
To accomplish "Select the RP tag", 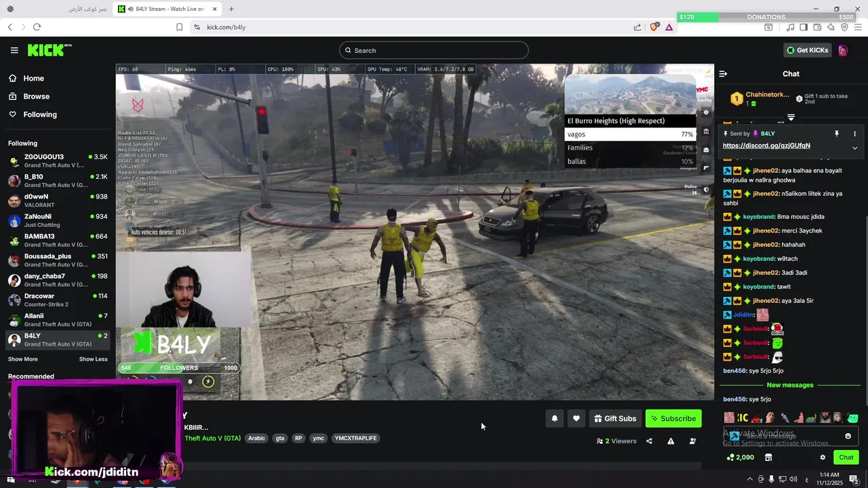I will [x=298, y=439].
